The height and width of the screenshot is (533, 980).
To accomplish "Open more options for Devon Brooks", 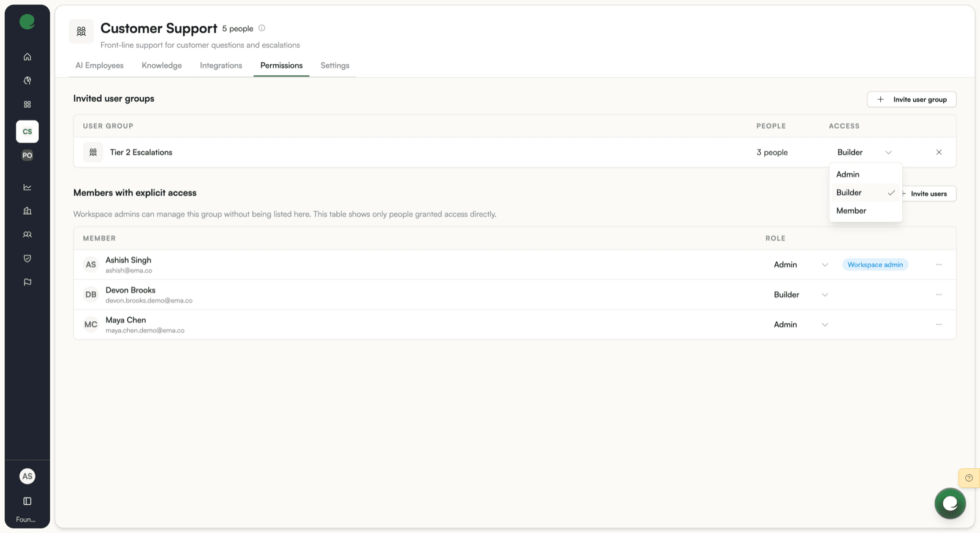I will click(x=939, y=295).
